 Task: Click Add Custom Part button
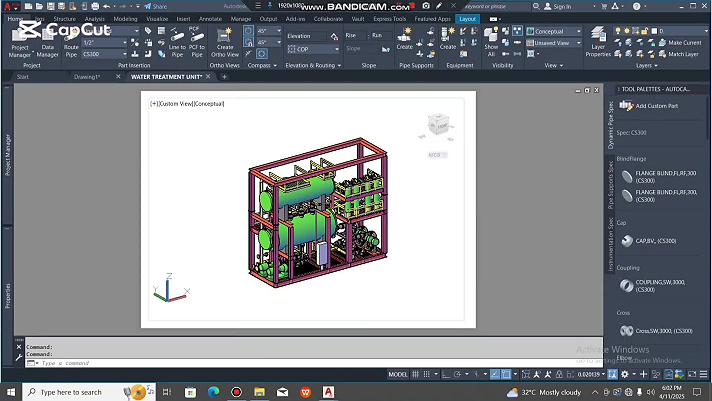(655, 106)
